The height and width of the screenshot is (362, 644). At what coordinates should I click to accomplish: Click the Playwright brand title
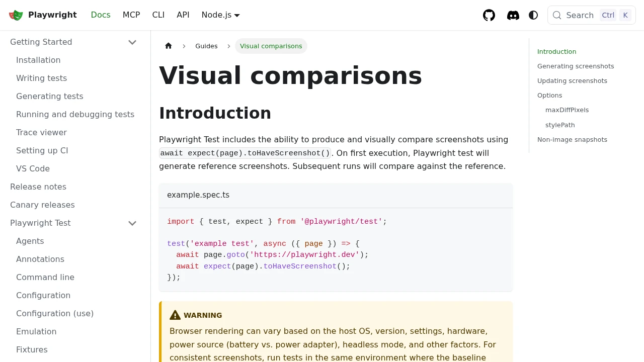(x=52, y=15)
